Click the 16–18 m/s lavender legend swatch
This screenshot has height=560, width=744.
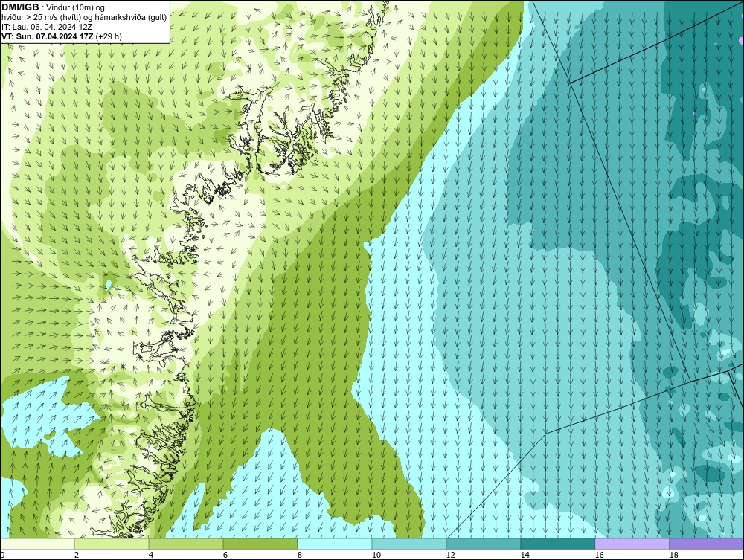632,544
